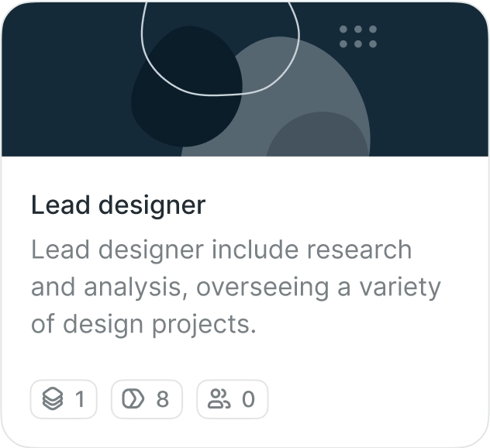Open the "Lead designer" title

pyautogui.click(x=118, y=205)
